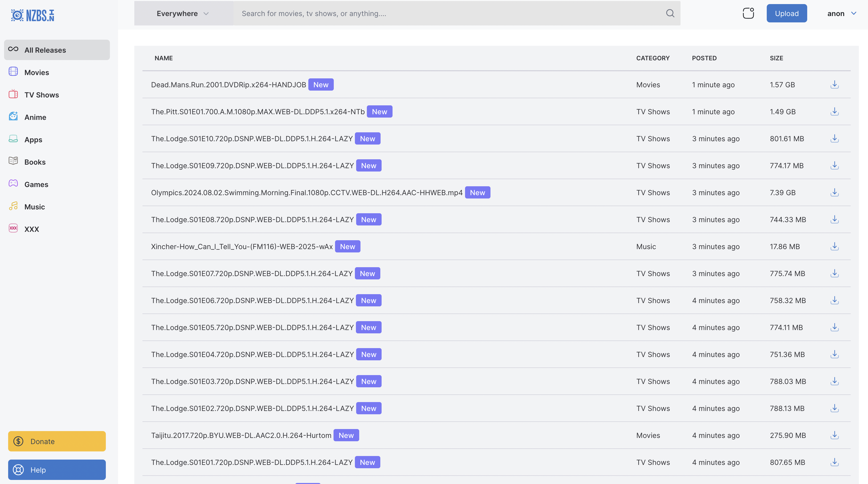The height and width of the screenshot is (484, 868).
Task: Download The.Lodge.S01E08 release
Action: [x=835, y=219]
